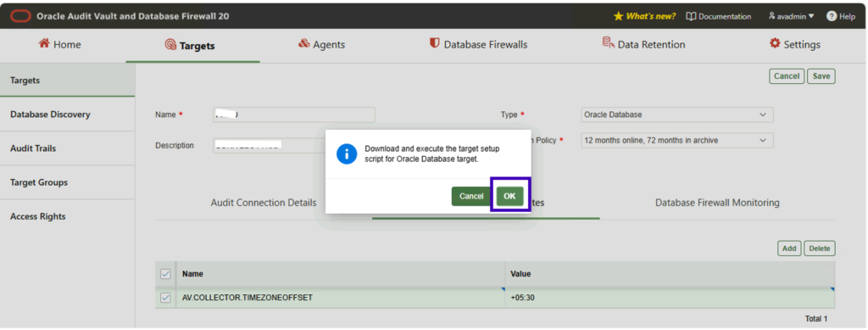Open Target Groups in sidebar
Image resolution: width=868 pixels, height=330 pixels.
click(68, 182)
